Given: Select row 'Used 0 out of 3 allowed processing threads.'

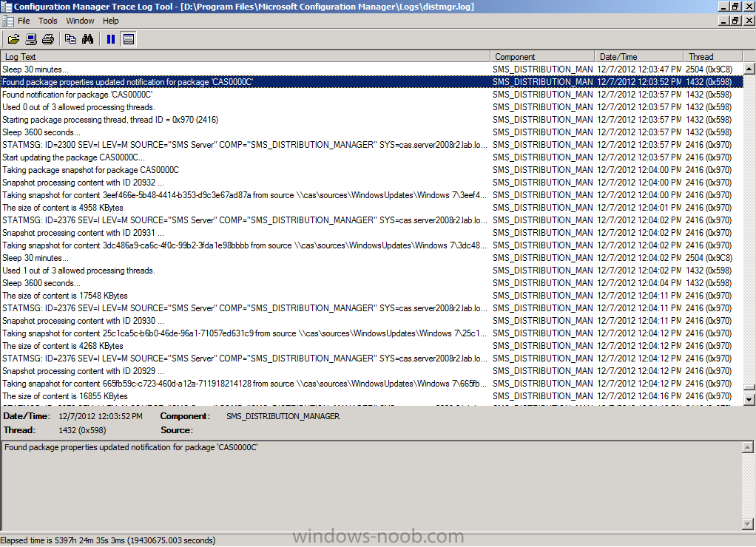Looking at the screenshot, I should [x=372, y=107].
